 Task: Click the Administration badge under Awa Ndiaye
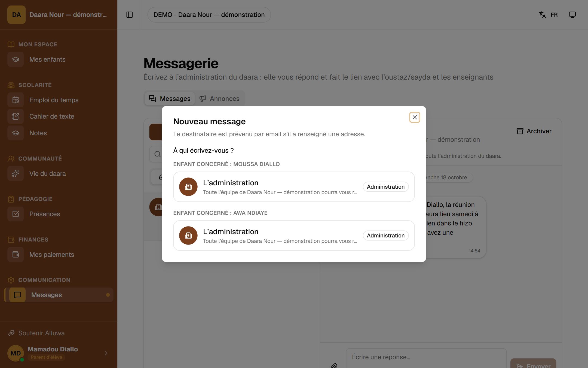(385, 236)
